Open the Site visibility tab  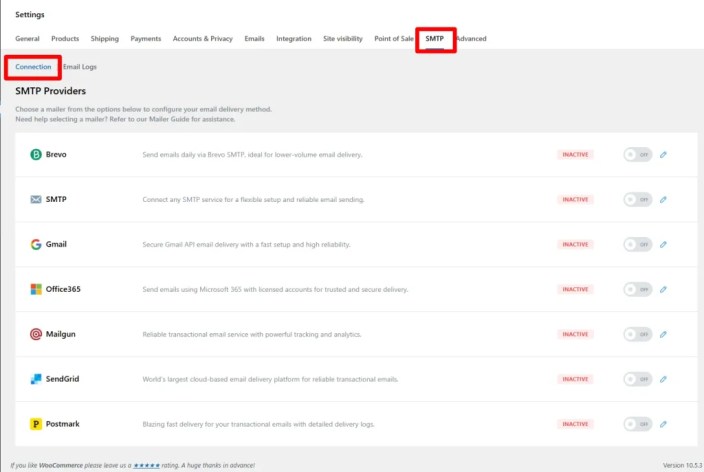(343, 39)
